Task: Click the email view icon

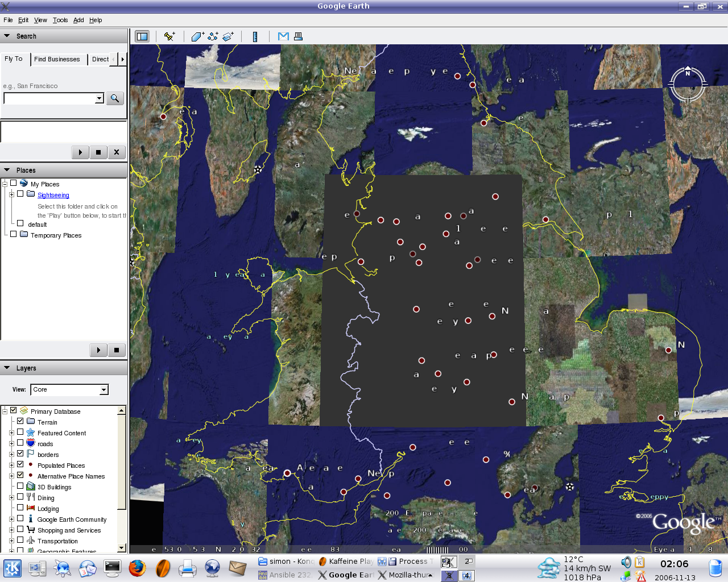Action: pyautogui.click(x=283, y=36)
